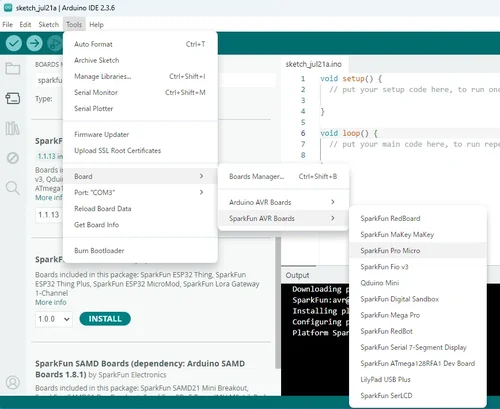Choose Archive Sketch
Screen dimensions: 500x409
(140, 60)
